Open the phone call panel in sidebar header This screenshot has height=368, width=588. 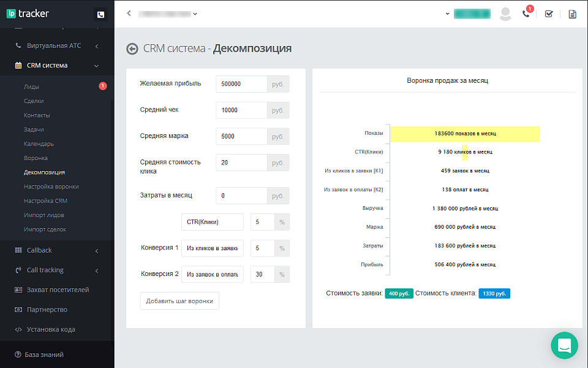tap(100, 13)
